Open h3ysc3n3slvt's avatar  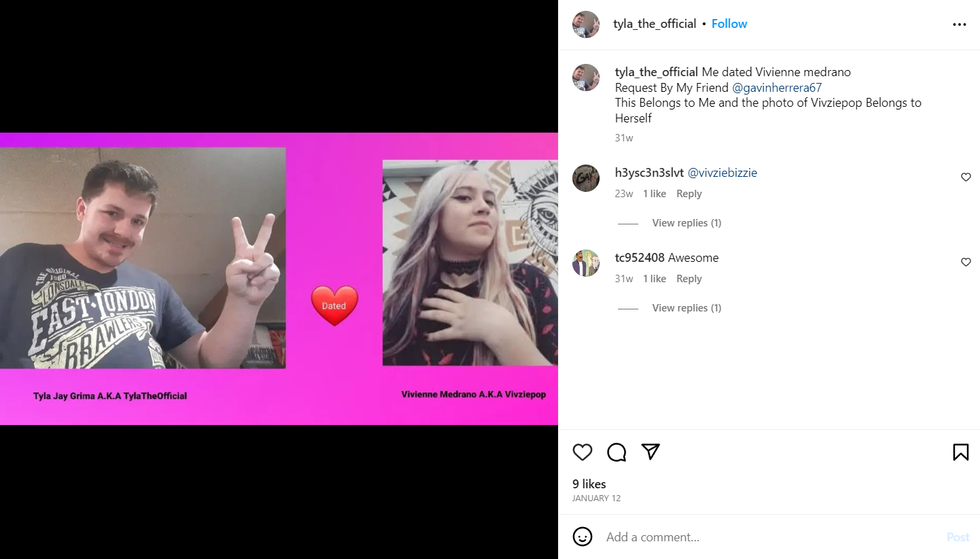click(586, 178)
